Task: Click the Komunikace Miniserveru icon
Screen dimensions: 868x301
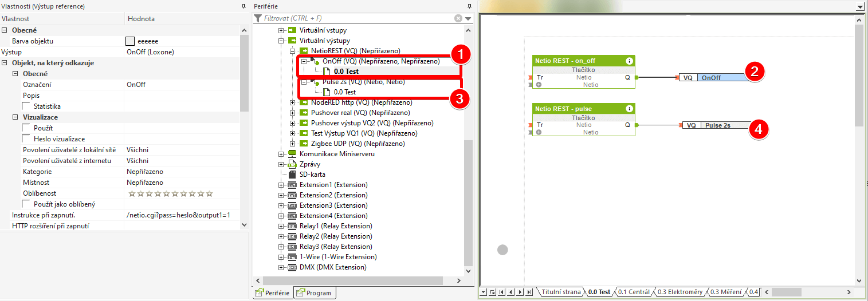Action: [x=292, y=154]
